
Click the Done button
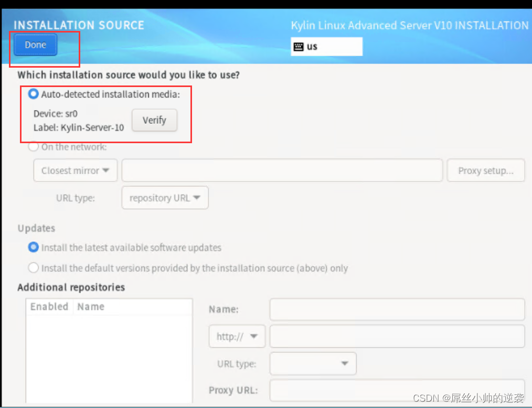tap(35, 45)
